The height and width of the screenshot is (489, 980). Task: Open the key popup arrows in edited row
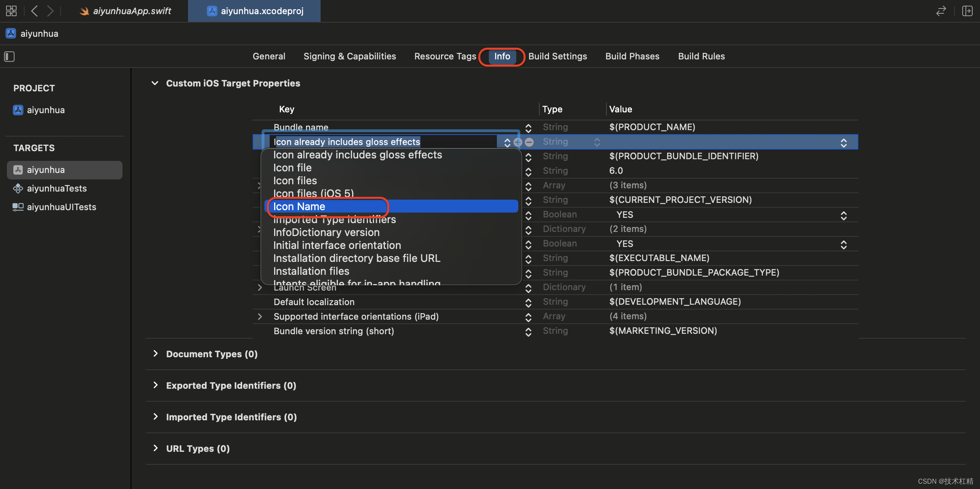507,143
